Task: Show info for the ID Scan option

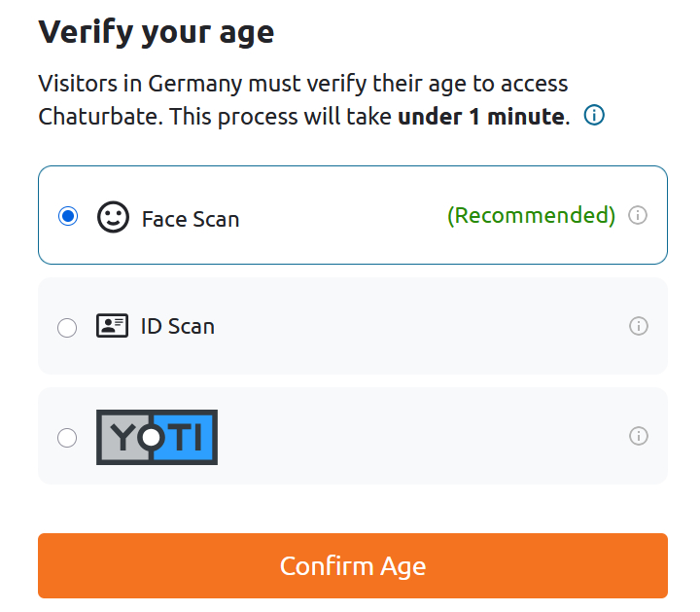Action: click(x=638, y=326)
